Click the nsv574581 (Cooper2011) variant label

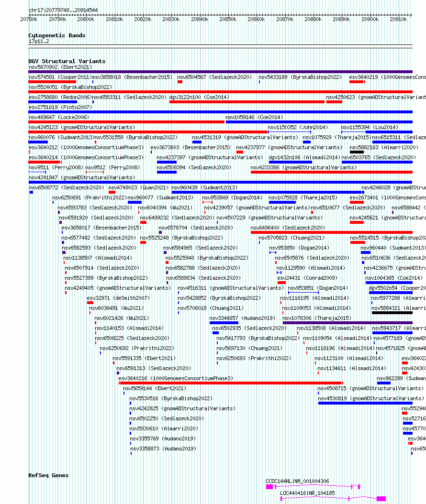tap(60, 77)
